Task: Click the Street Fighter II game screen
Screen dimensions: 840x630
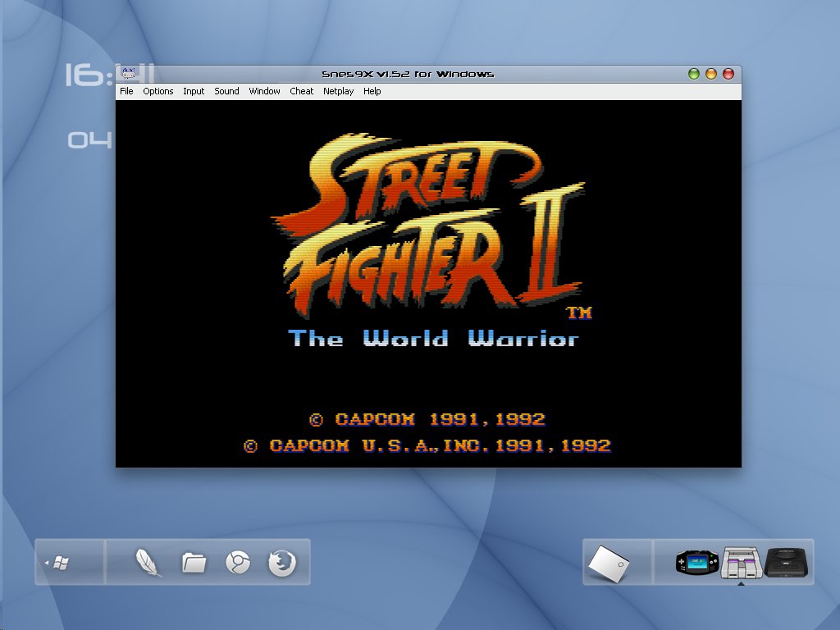Action: [x=428, y=283]
